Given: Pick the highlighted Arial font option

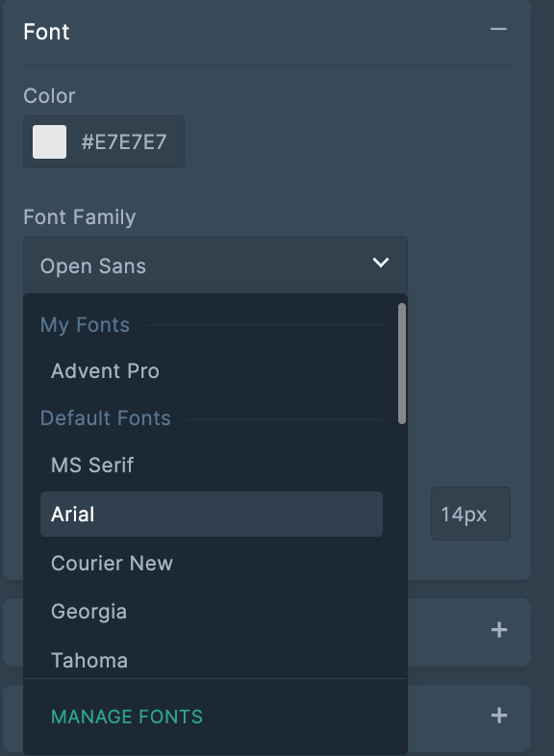Looking at the screenshot, I should pos(212,515).
